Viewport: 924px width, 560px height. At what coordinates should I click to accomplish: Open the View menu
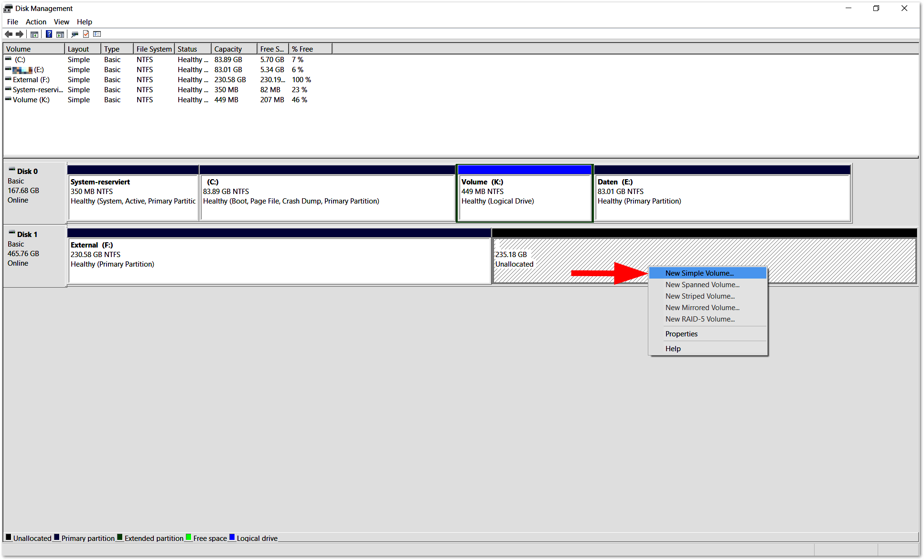[x=61, y=22]
